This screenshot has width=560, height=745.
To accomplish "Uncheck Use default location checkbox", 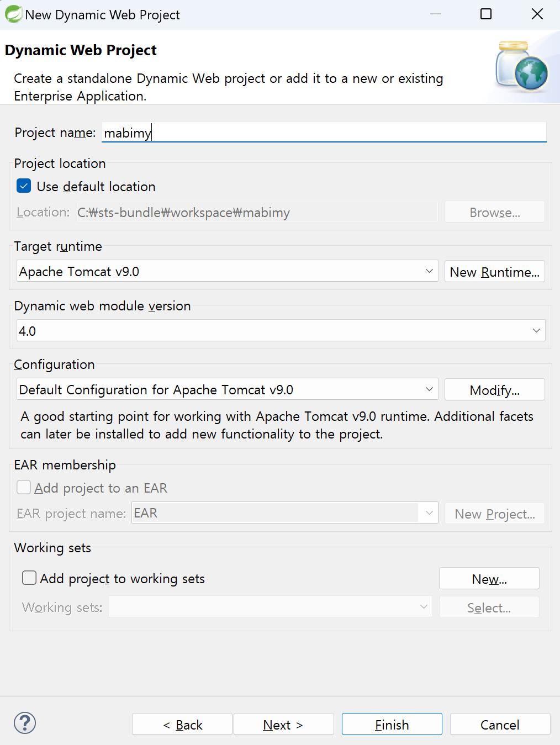I will tap(24, 186).
